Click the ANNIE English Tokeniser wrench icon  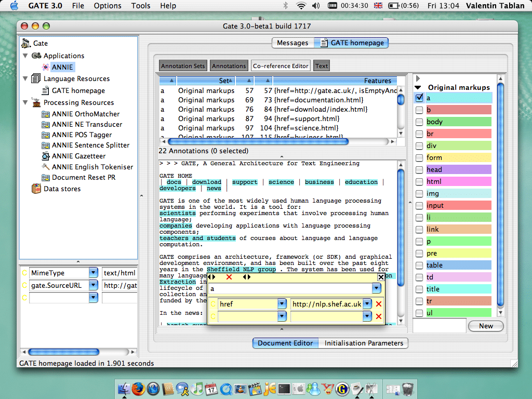pos(45,167)
